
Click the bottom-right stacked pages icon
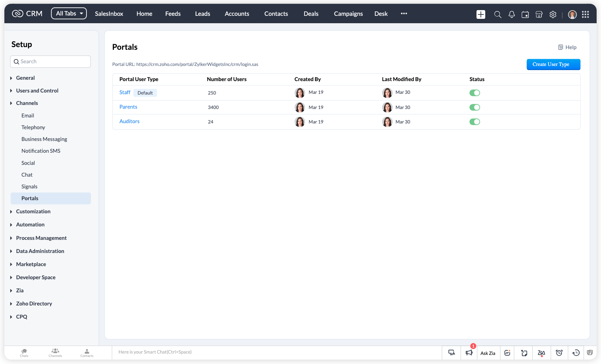point(590,353)
